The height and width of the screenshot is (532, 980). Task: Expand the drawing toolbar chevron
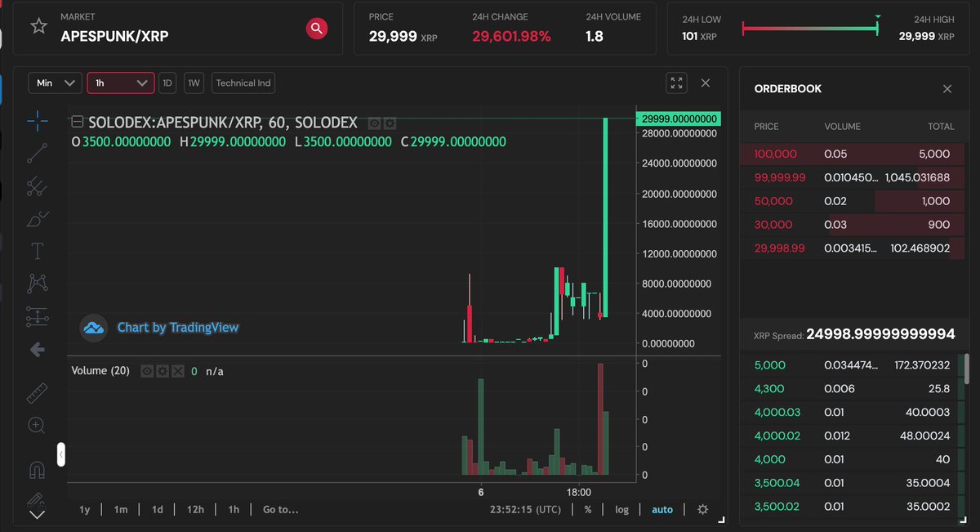tap(36, 515)
